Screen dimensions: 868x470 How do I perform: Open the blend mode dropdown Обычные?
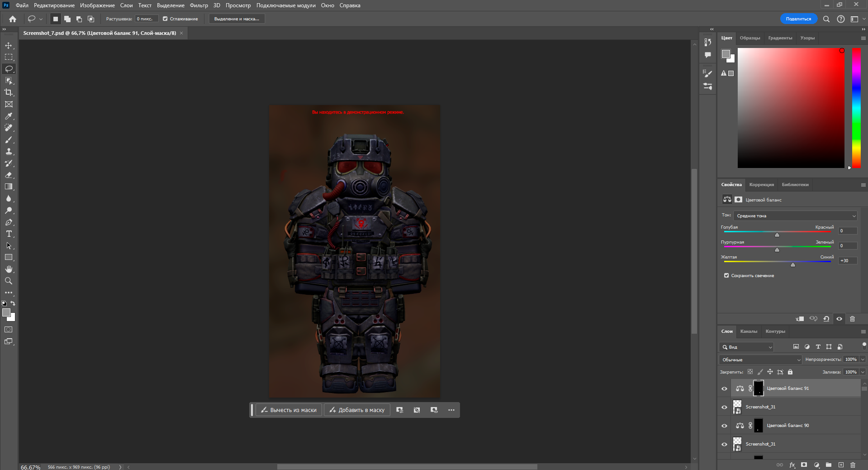(760, 360)
